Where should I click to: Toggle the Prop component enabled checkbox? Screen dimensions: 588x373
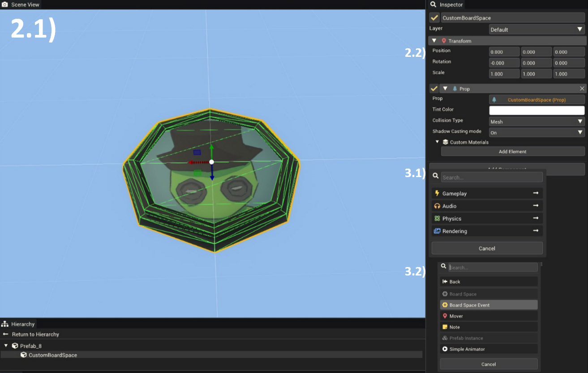434,89
